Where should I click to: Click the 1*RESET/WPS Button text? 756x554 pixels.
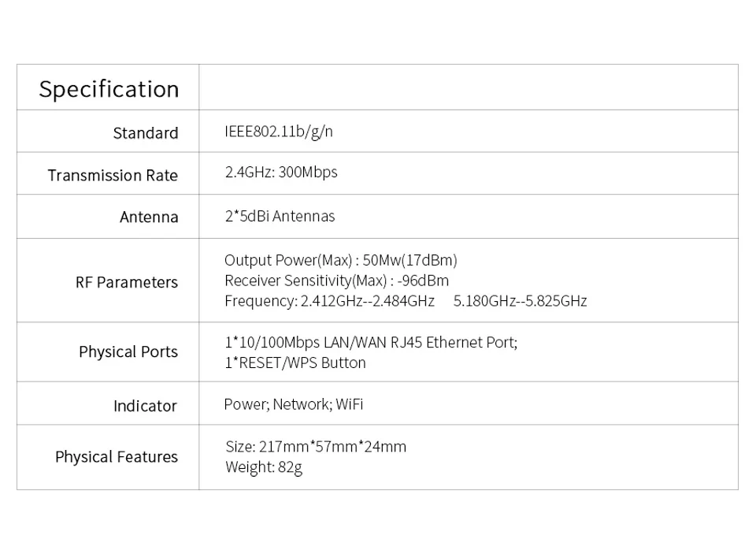(x=295, y=363)
